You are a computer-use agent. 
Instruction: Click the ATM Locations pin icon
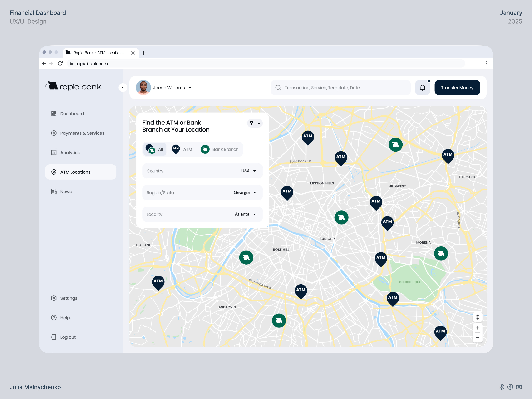tap(54, 172)
